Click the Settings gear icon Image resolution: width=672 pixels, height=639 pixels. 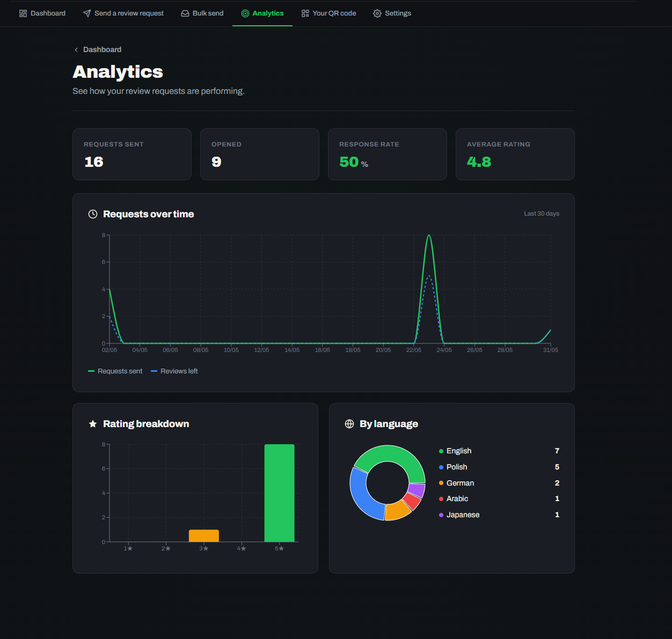pos(377,13)
